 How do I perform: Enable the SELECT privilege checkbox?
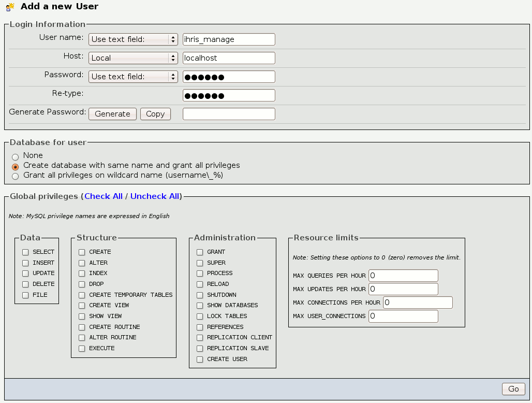coord(25,252)
